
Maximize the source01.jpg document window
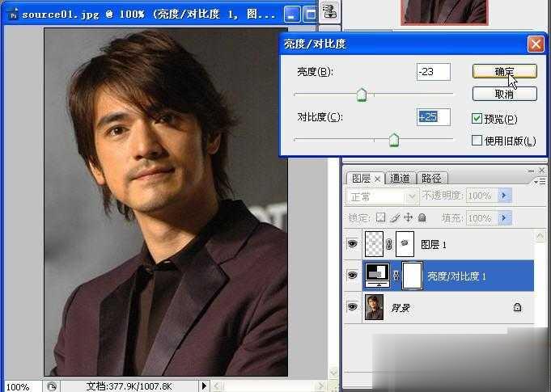[x=310, y=15]
